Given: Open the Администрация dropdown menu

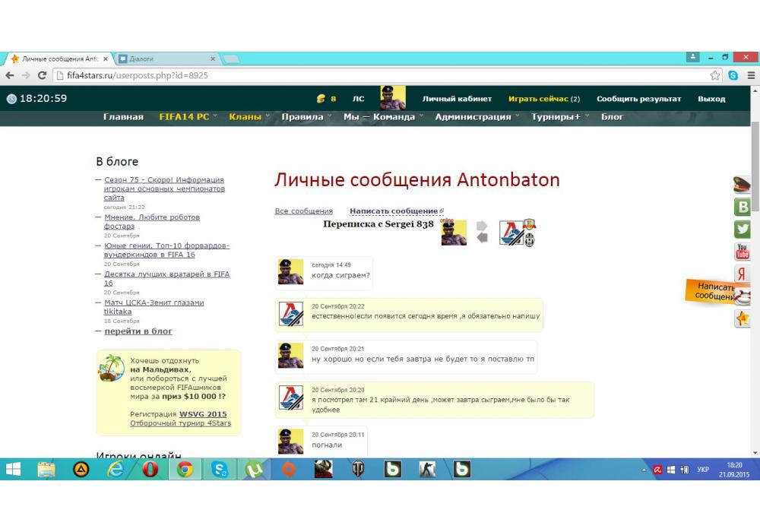Looking at the screenshot, I should point(477,117).
